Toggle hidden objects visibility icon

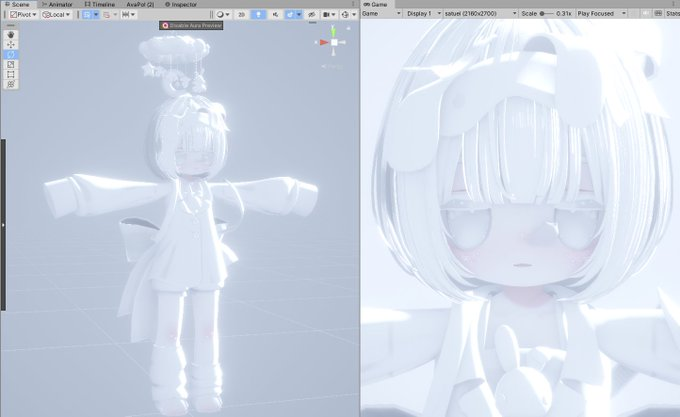point(311,15)
